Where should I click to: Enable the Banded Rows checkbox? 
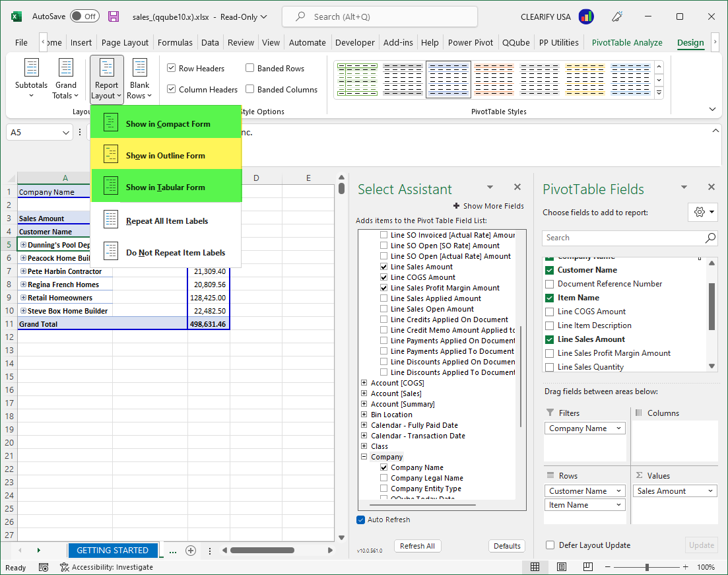click(x=249, y=68)
